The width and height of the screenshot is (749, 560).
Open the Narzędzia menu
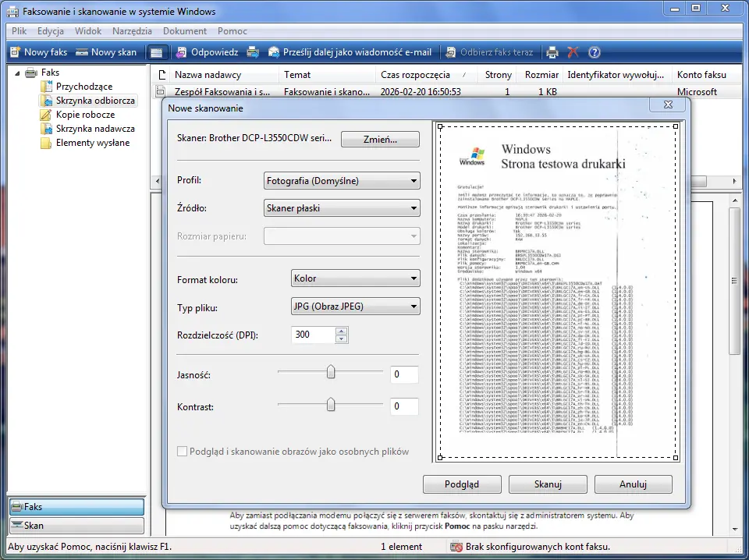pos(132,31)
